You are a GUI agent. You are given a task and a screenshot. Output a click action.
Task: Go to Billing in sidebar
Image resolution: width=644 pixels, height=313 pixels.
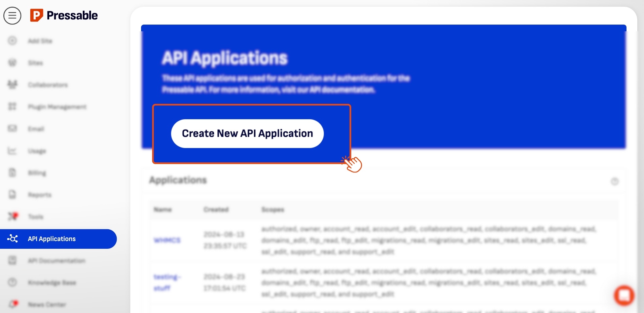click(37, 173)
